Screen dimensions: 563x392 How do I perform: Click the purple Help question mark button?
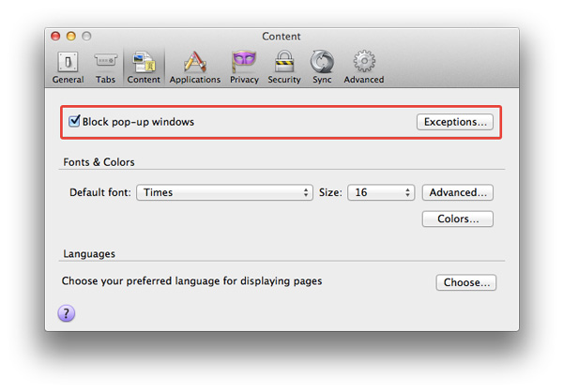[x=67, y=313]
